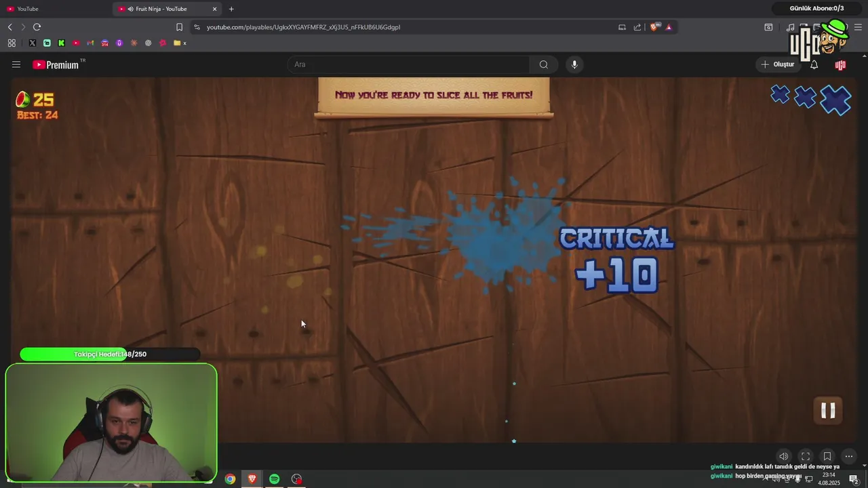Viewport: 868px width, 488px height.
Task: Open the X (Twitter) bookmark
Action: (x=32, y=43)
